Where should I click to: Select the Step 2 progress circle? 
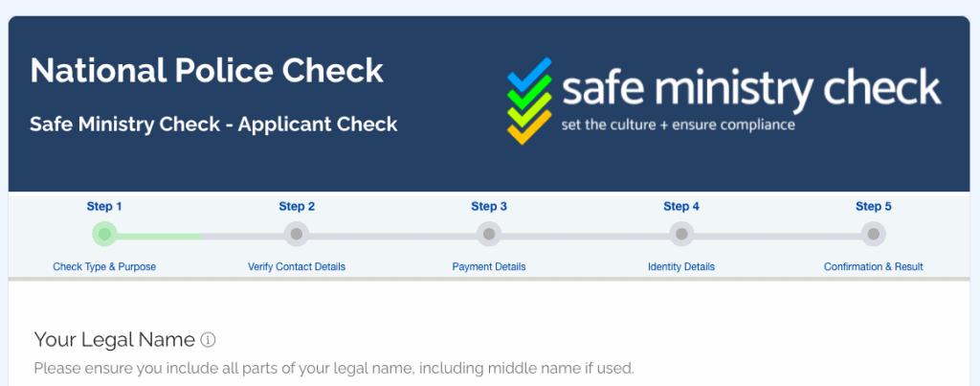point(297,234)
